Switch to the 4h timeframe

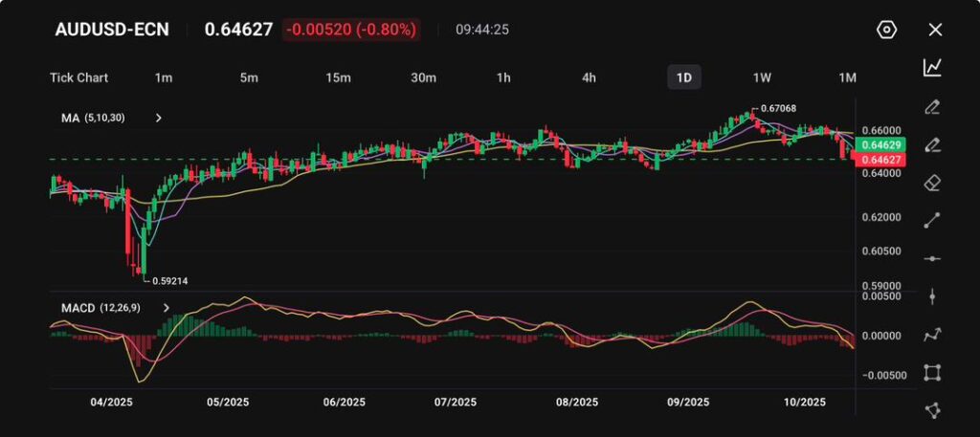[x=589, y=77]
